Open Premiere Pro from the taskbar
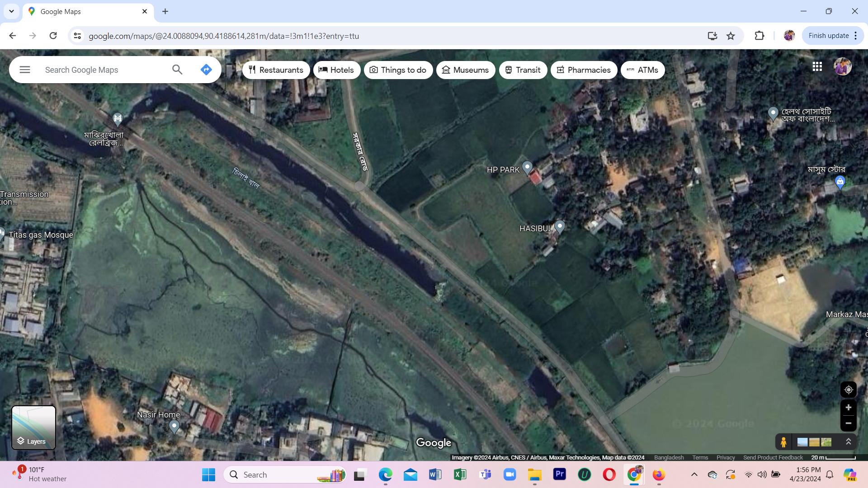The width and height of the screenshot is (868, 488). pos(559,474)
